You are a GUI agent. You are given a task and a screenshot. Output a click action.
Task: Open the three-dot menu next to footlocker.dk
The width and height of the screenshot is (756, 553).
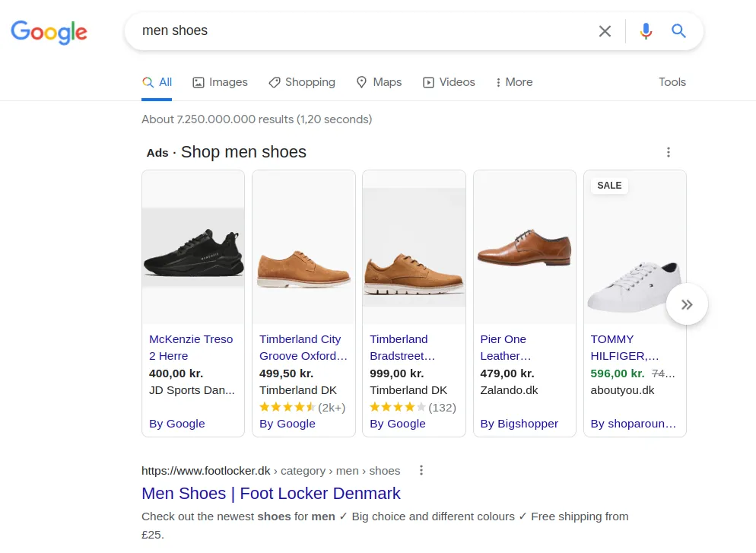(421, 470)
